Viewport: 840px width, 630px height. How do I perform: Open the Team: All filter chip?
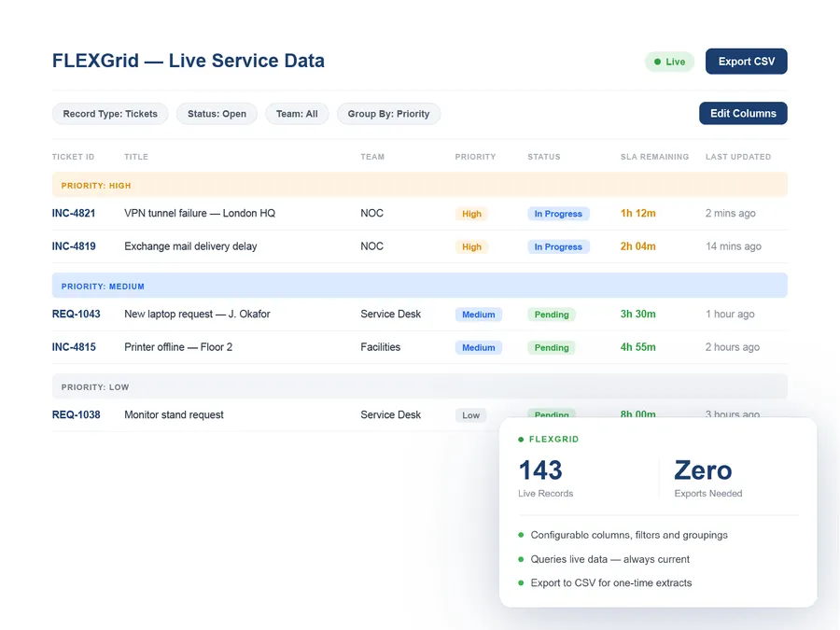[297, 114]
